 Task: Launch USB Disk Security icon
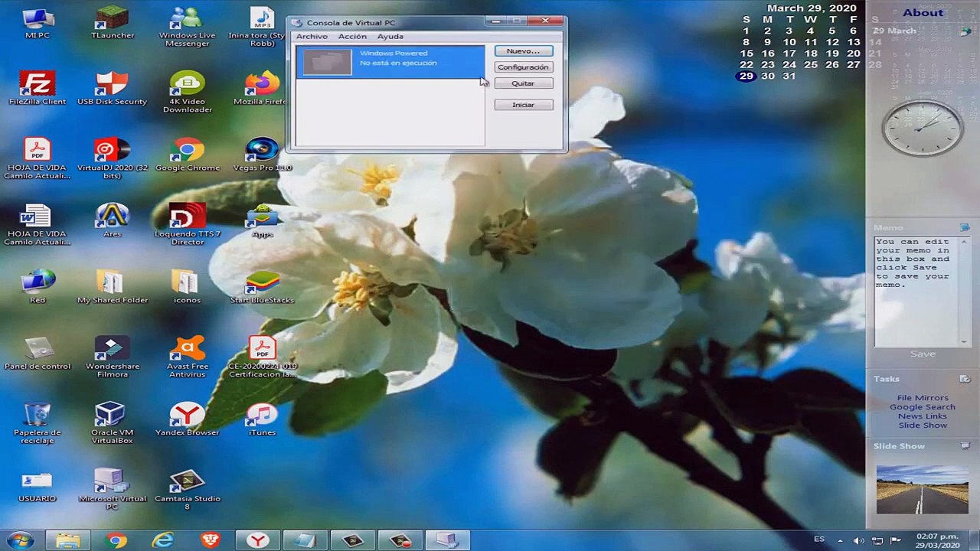point(112,89)
